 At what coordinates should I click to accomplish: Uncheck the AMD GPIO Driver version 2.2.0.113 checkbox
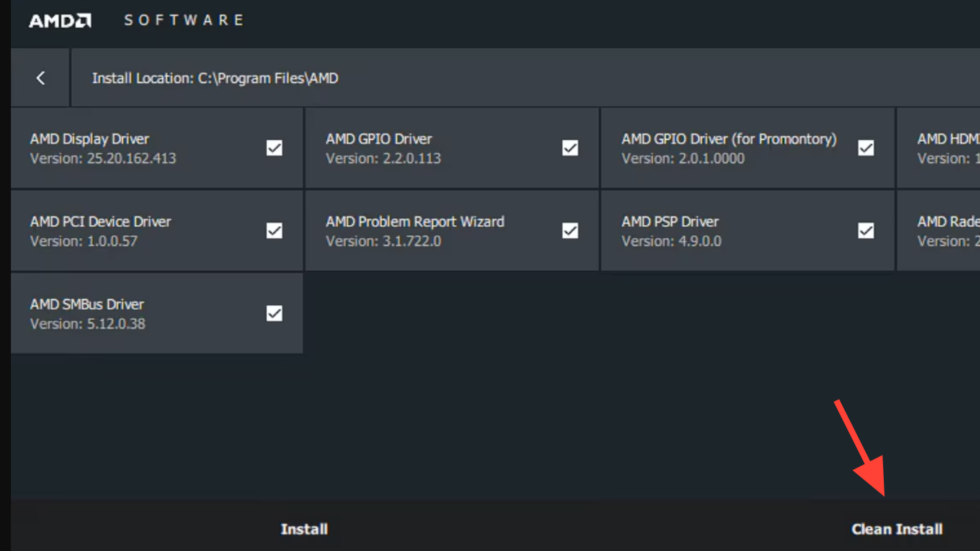pyautogui.click(x=570, y=148)
